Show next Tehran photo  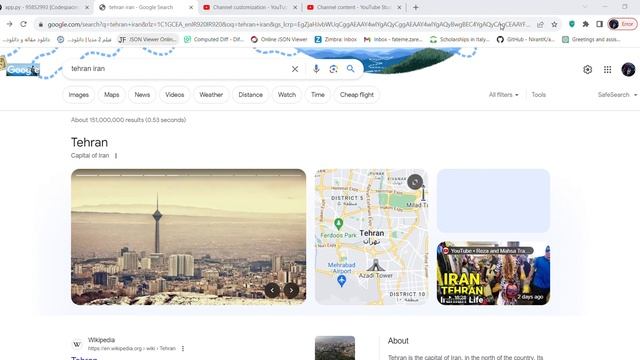pyautogui.click(x=291, y=290)
